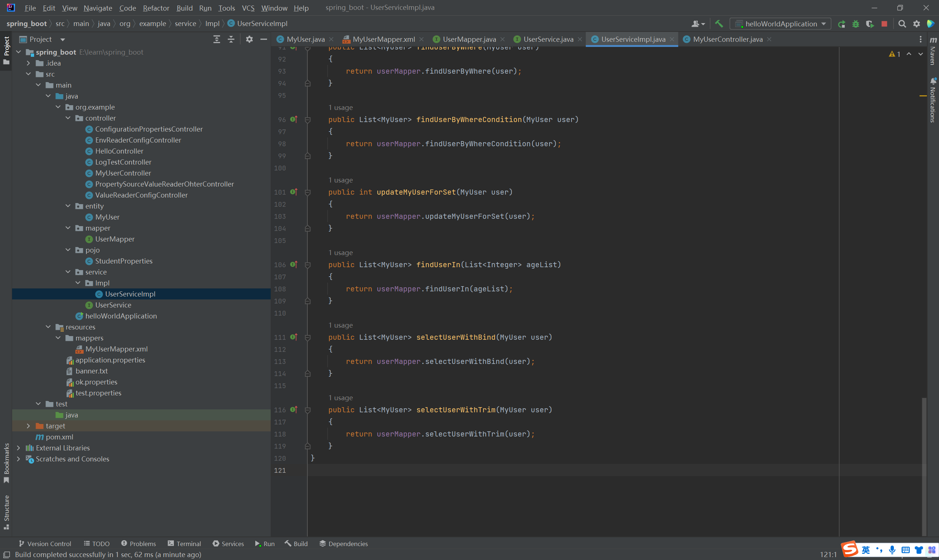Stop the running application with the red square
Viewport: 939px width, 560px height.
884,24
